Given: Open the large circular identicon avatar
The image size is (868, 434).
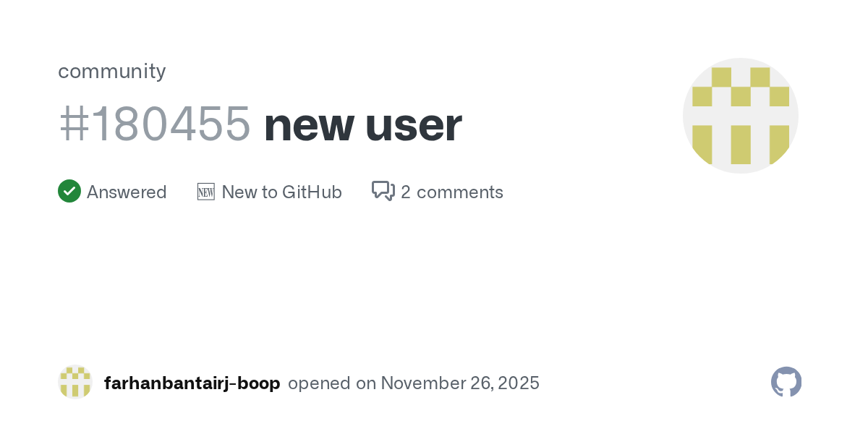Looking at the screenshot, I should point(740,116).
